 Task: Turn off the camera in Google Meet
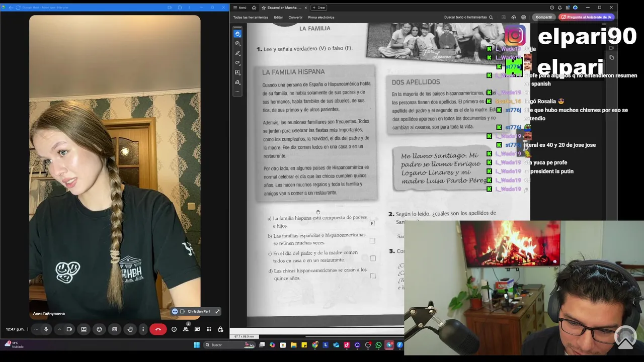[x=69, y=329]
